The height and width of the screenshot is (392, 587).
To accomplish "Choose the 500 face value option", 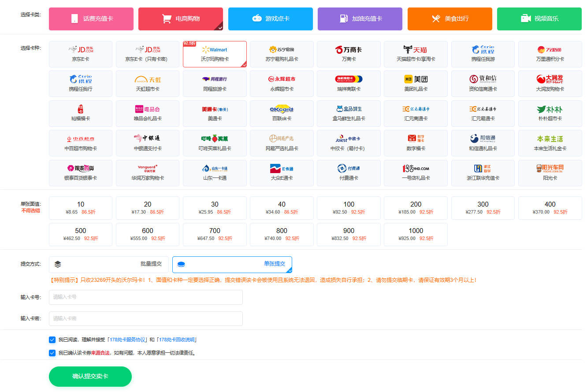I will 81,234.
